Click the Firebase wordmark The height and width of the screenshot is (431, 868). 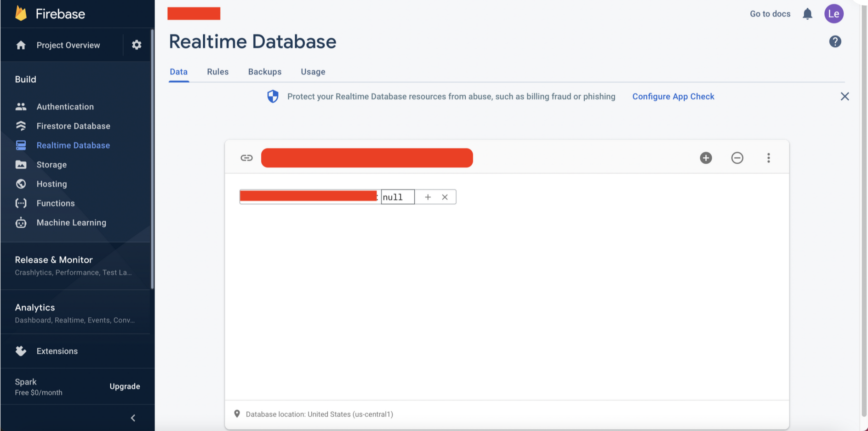tap(60, 14)
